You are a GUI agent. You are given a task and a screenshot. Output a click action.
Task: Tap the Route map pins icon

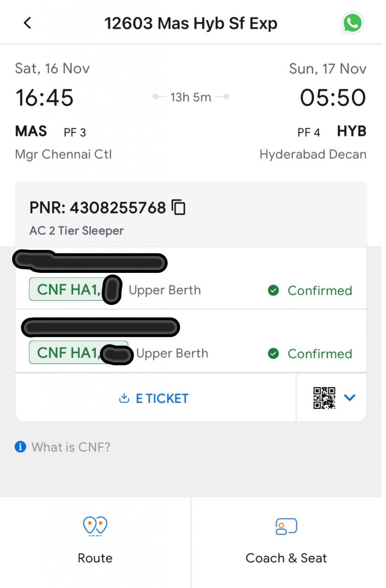95,526
